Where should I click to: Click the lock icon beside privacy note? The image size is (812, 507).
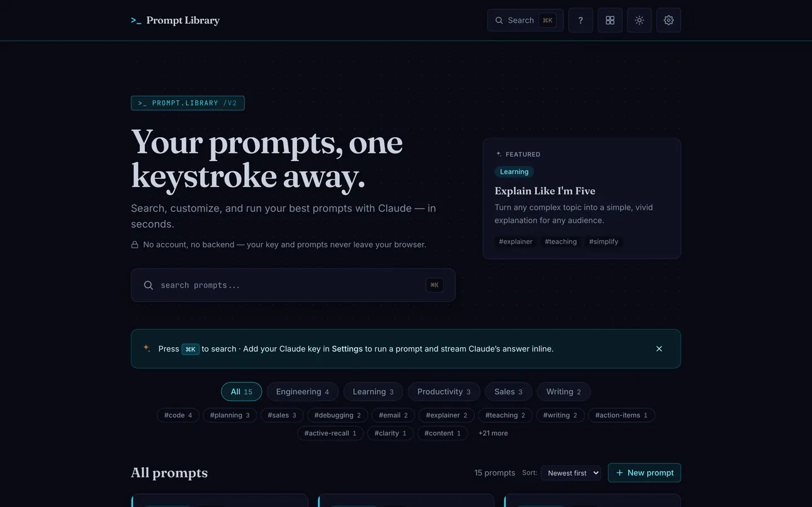pyautogui.click(x=135, y=245)
